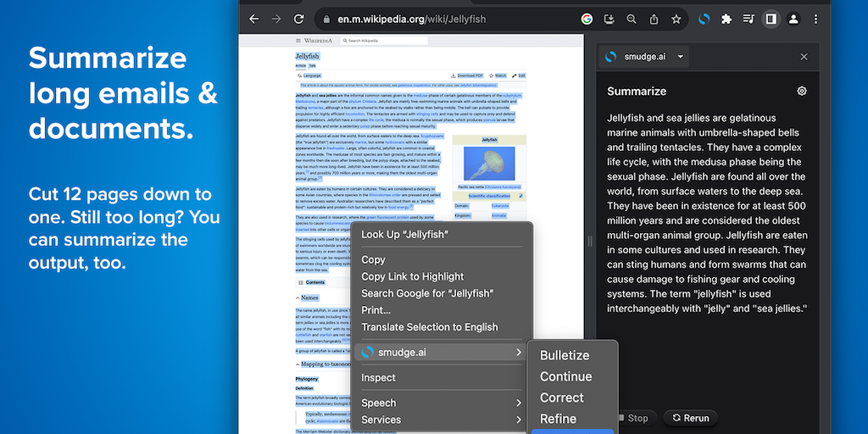Edit the Jellyfish article
This screenshot has width=868, height=434.
click(x=519, y=75)
